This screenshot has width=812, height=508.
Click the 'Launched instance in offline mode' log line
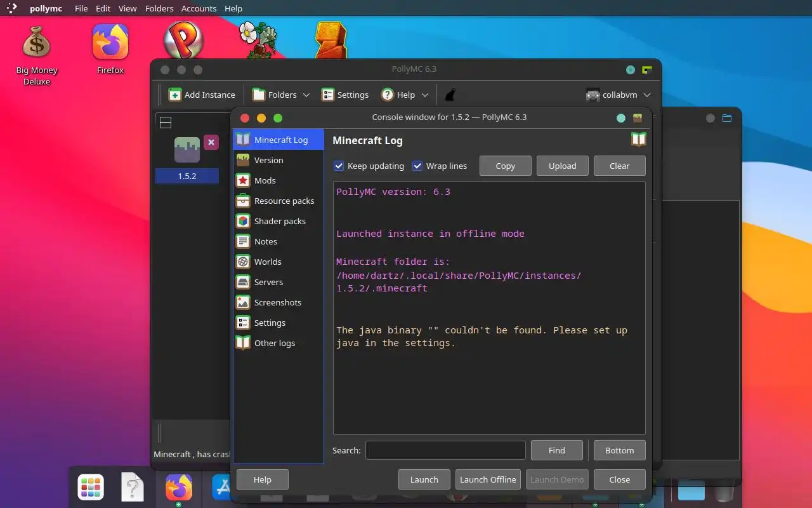430,234
